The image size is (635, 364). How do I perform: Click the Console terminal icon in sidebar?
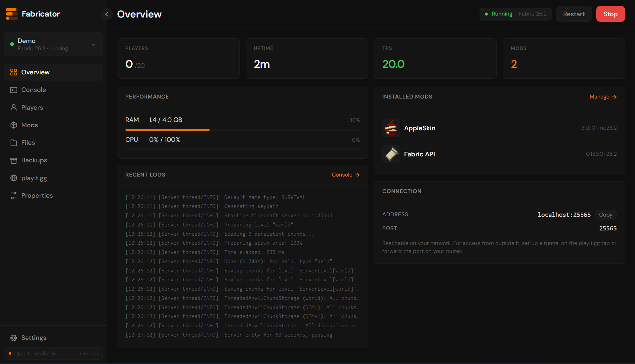tap(14, 90)
